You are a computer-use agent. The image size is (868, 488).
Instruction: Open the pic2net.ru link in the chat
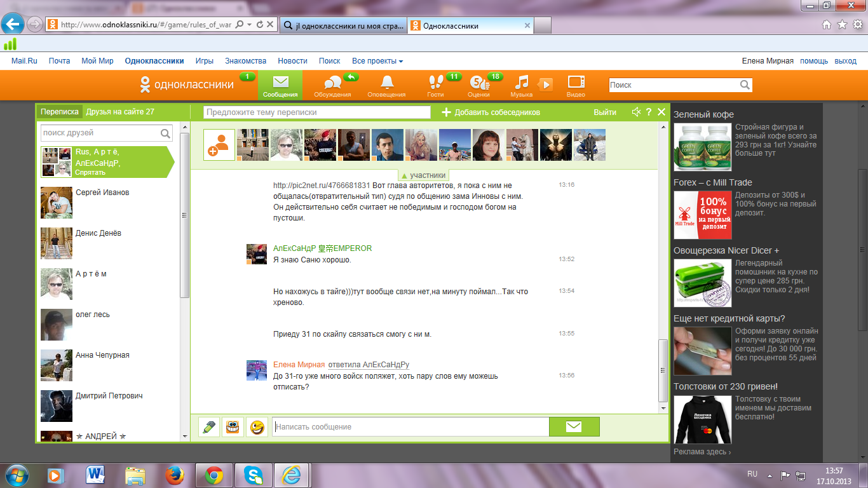click(322, 186)
